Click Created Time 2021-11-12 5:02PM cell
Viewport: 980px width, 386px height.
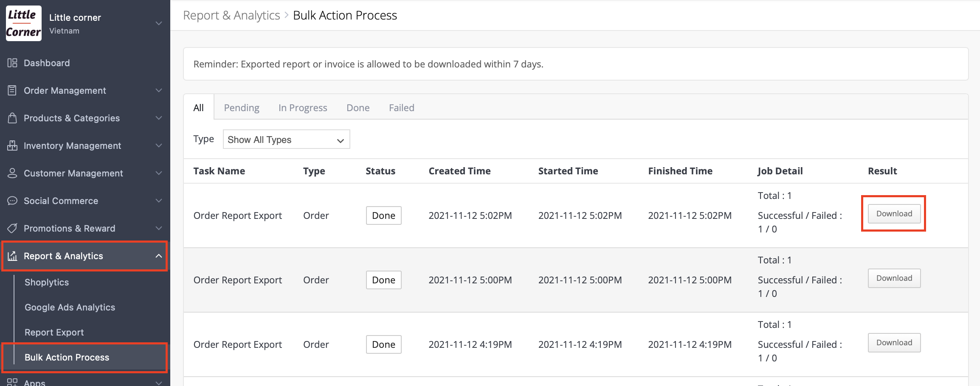tap(470, 215)
